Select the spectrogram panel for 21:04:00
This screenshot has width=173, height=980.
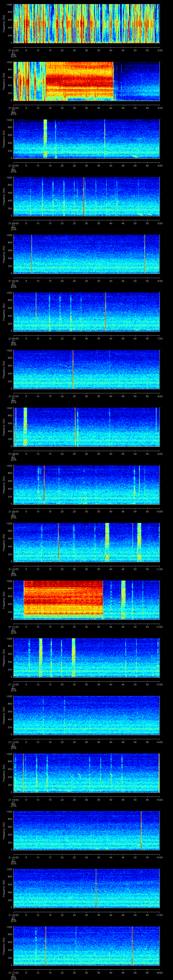(x=86, y=197)
